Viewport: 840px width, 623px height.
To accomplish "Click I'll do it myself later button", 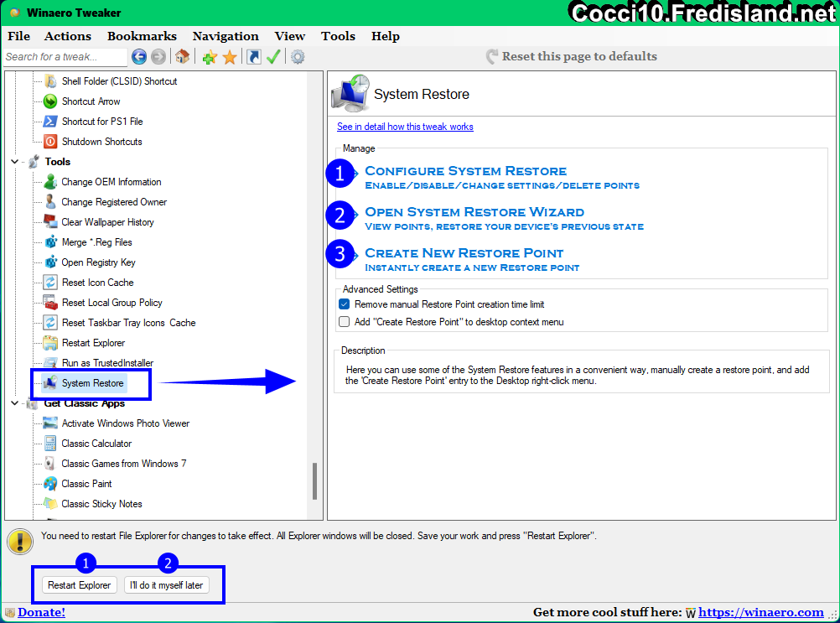I will click(166, 585).
